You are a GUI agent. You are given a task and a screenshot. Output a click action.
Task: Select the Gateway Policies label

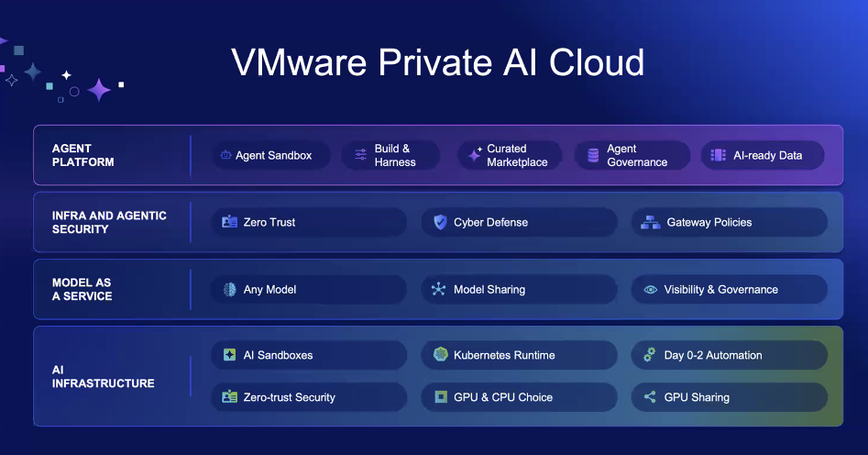[x=709, y=222]
